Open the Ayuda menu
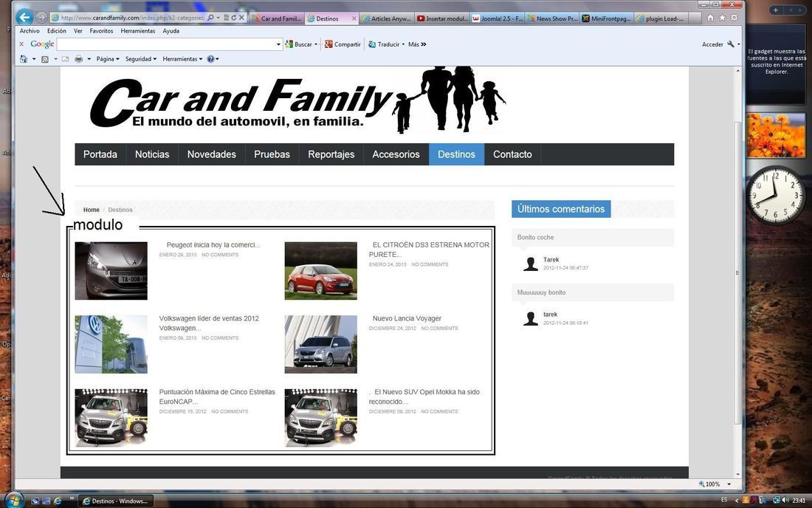Screen dimensions: 812x508 [x=171, y=31]
